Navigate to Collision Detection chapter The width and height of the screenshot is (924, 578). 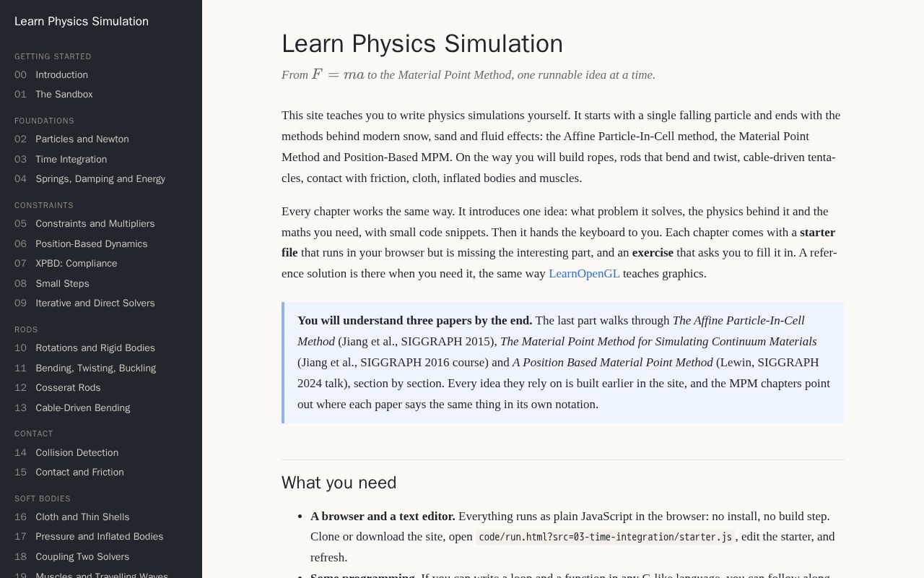[66, 453]
